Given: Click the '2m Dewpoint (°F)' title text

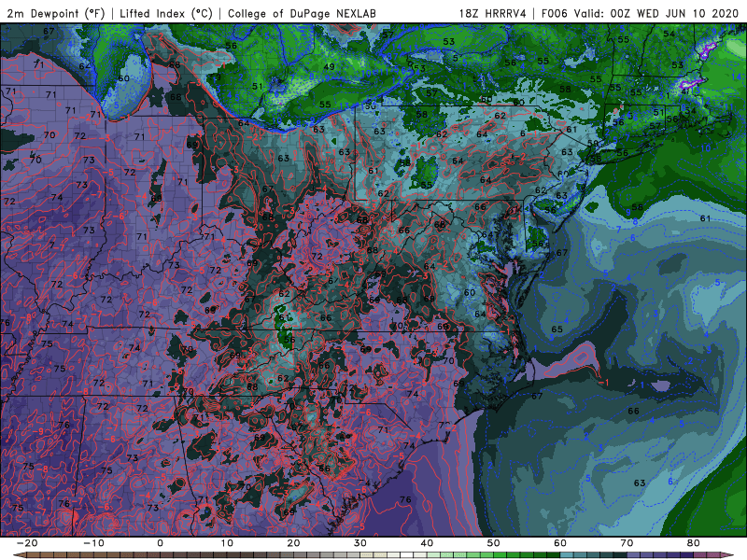Looking at the screenshot, I should 55,13.
